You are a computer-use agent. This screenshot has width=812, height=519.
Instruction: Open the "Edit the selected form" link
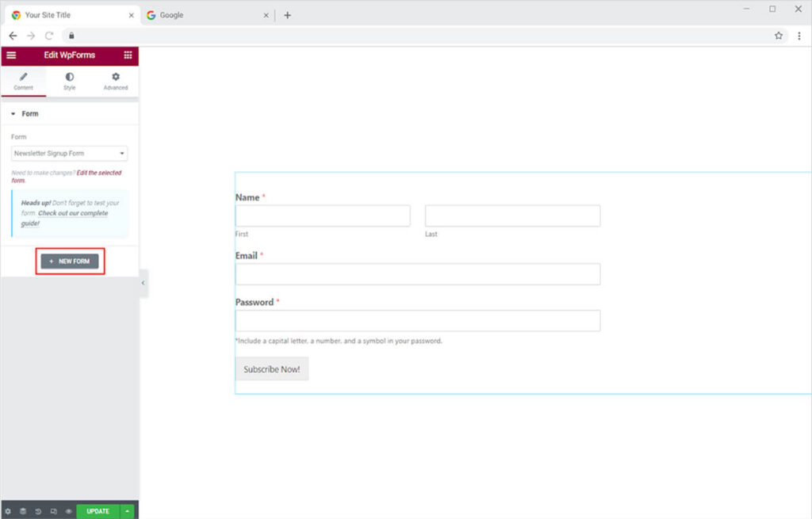[x=98, y=173]
